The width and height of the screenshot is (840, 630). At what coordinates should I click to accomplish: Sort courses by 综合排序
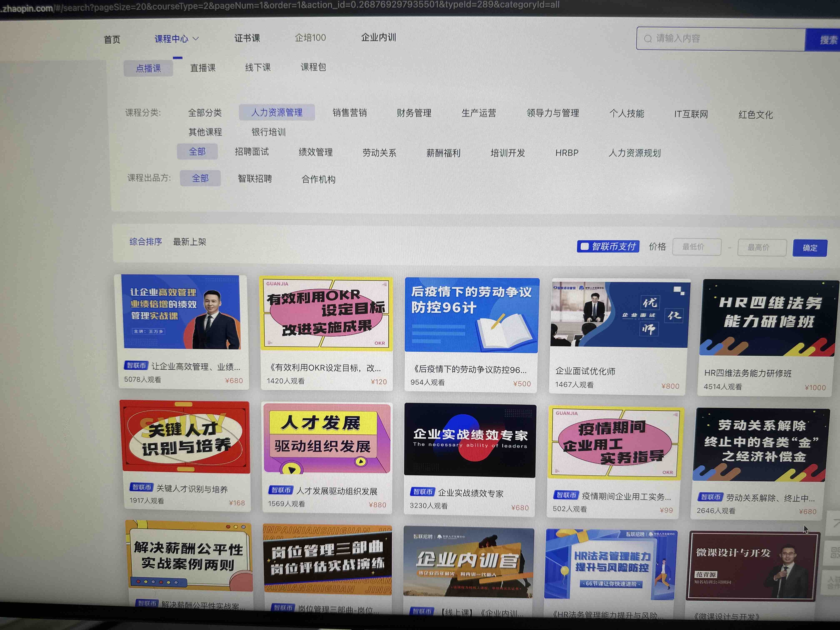[x=146, y=241]
